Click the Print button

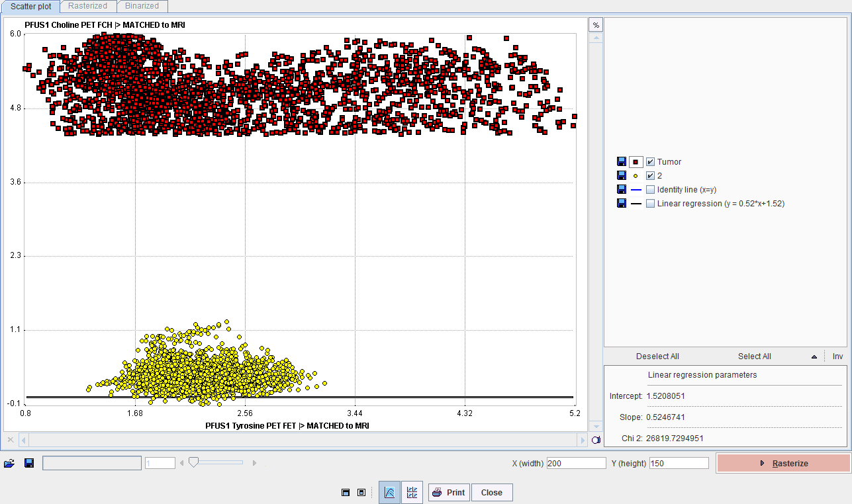[x=448, y=492]
